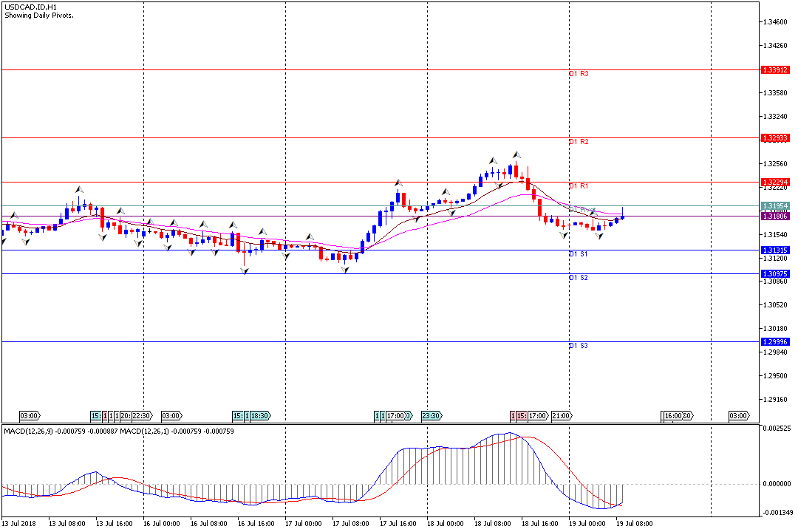Click the 23:30 event marker flag

click(431, 415)
